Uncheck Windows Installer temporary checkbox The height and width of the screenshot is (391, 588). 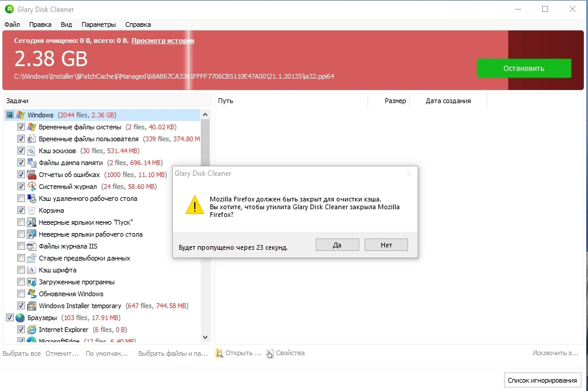tap(21, 306)
